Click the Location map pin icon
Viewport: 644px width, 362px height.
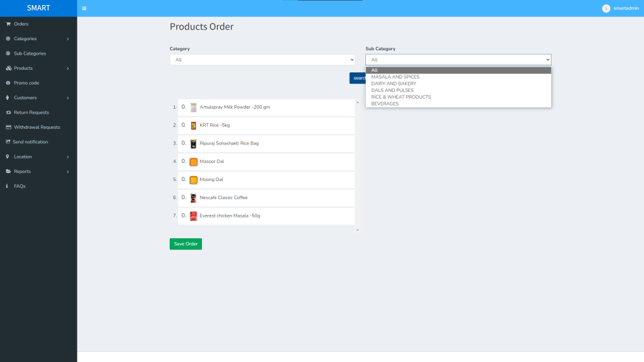click(x=6, y=156)
